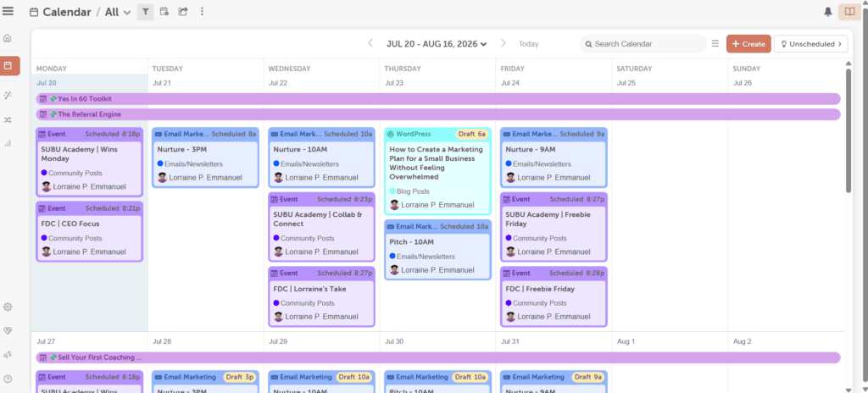Click the Blog Posts label
The image size is (868, 393).
[x=413, y=191]
